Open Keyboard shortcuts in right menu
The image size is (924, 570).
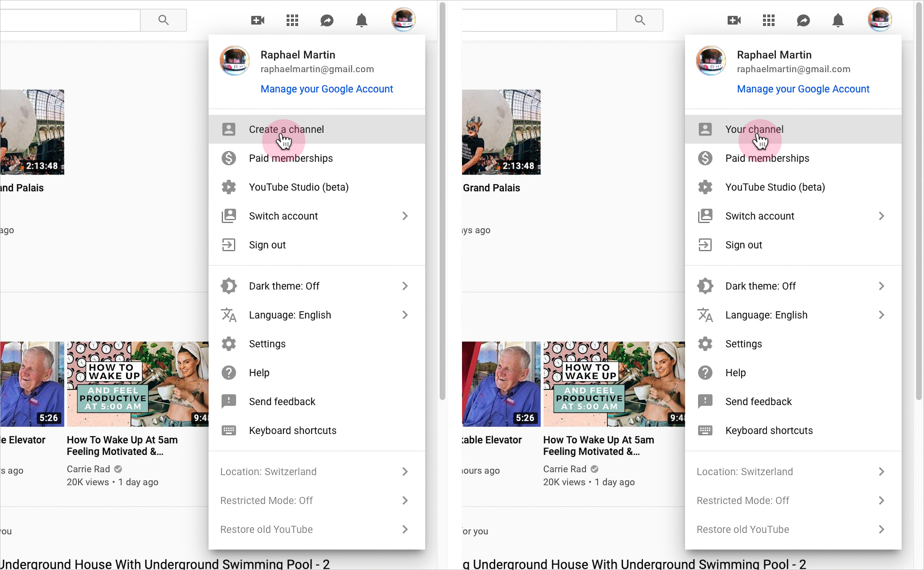tap(793, 431)
